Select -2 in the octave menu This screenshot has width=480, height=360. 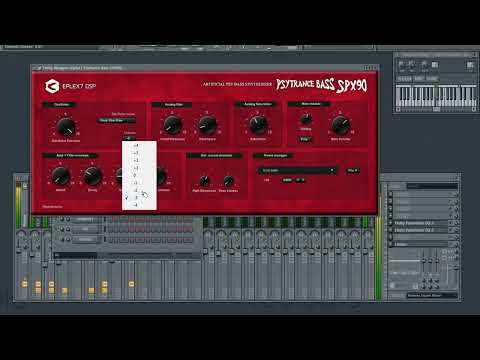tap(139, 190)
